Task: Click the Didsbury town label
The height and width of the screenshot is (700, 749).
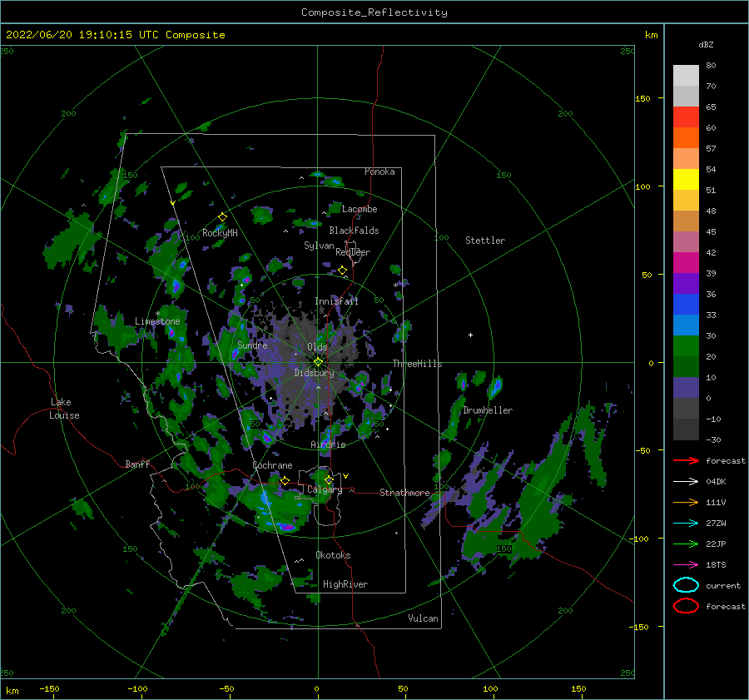Action: click(314, 373)
